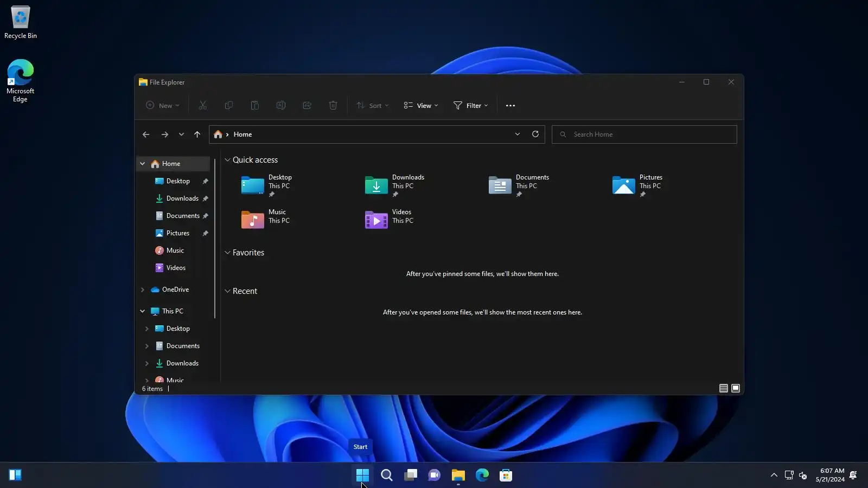This screenshot has width=868, height=488.
Task: Collapse This PC in the navigation pane
Action: coord(143,311)
